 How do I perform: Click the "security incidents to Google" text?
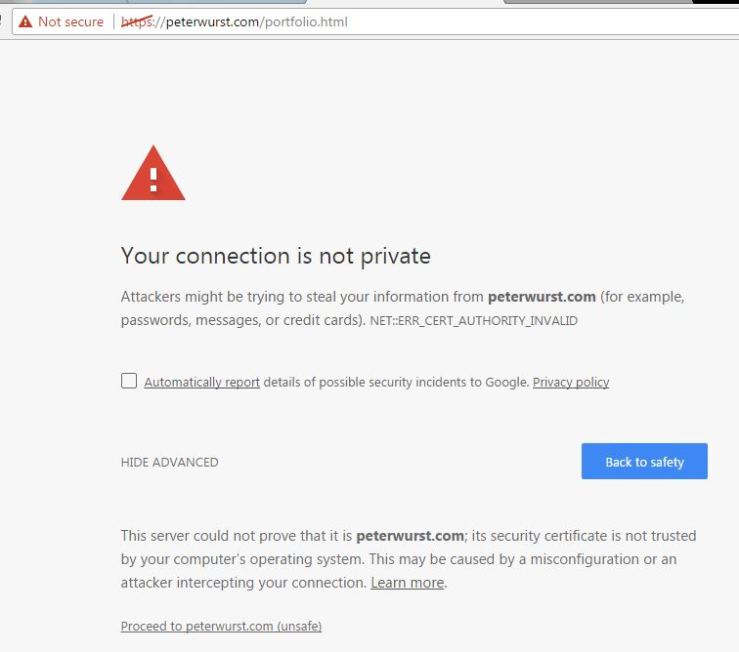438,382
